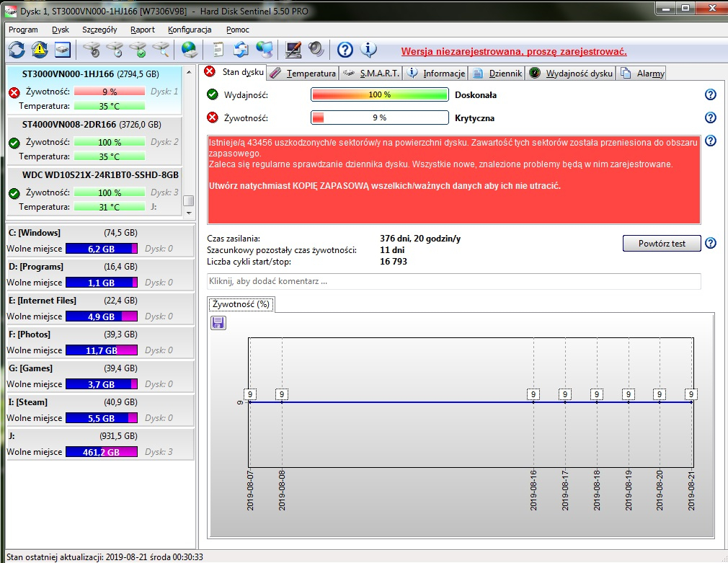Open the Konfiguracja menu

pos(190,30)
